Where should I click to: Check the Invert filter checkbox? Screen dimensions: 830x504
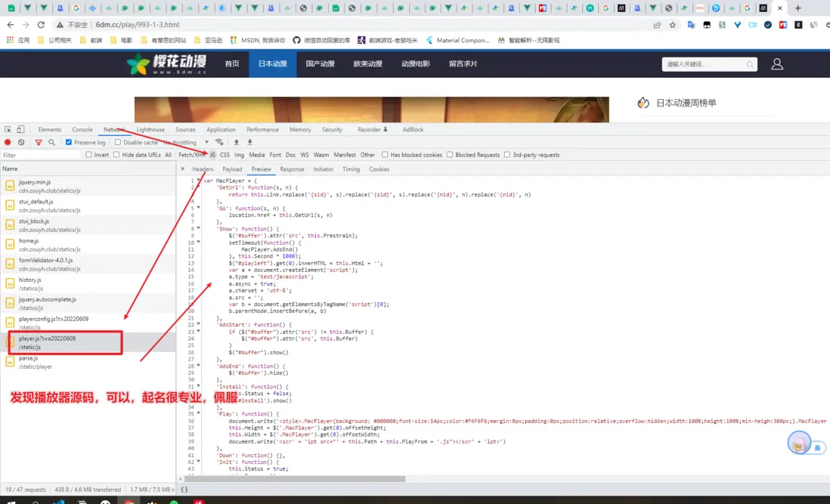[88, 155]
